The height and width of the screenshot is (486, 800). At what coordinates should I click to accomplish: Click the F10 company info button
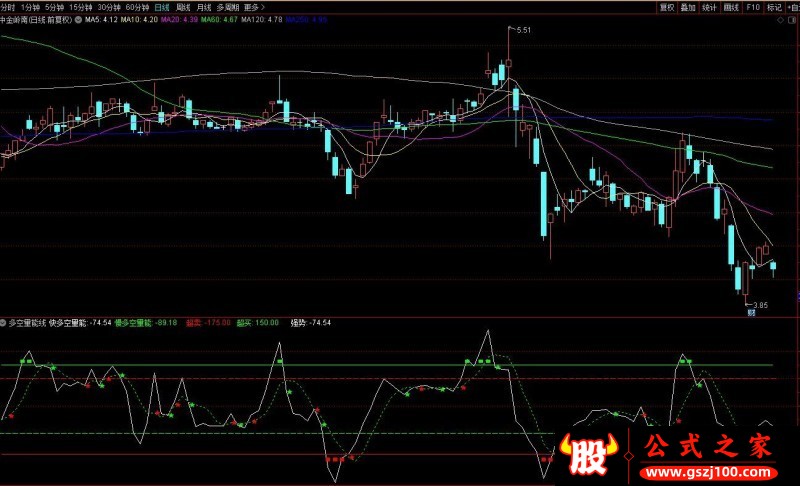click(752, 6)
